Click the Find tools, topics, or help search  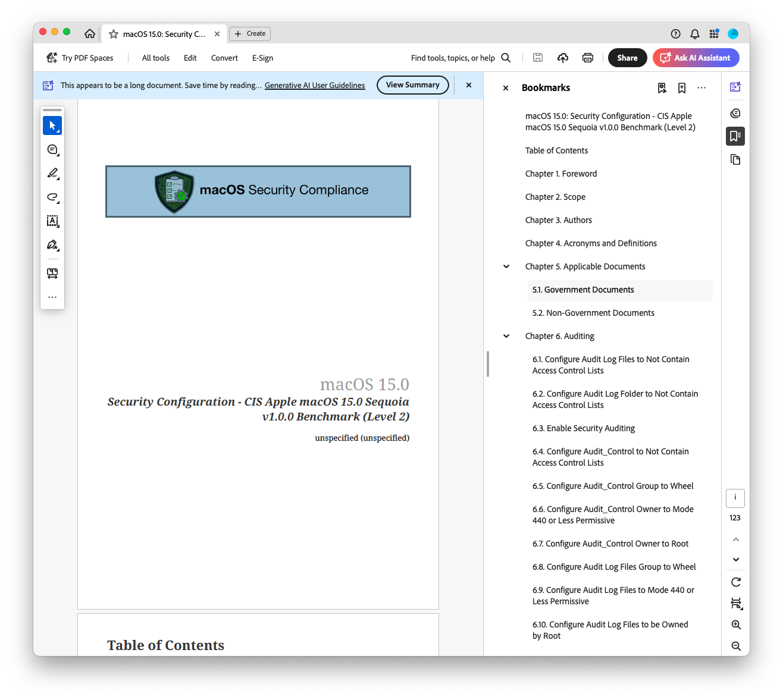point(461,58)
